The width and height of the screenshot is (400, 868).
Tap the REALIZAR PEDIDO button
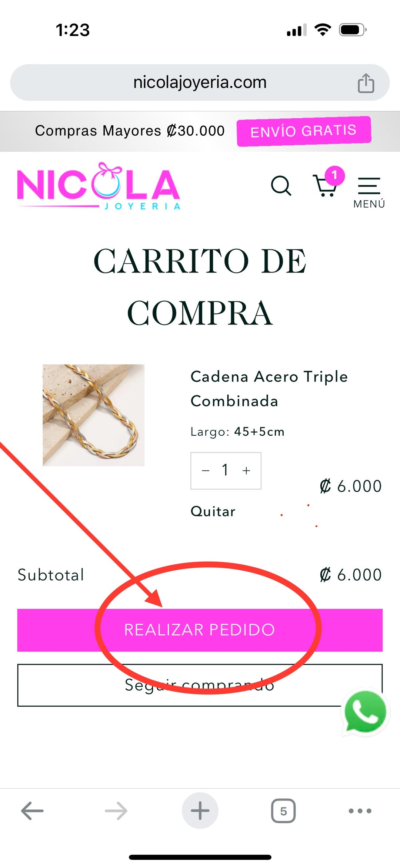coord(200,630)
